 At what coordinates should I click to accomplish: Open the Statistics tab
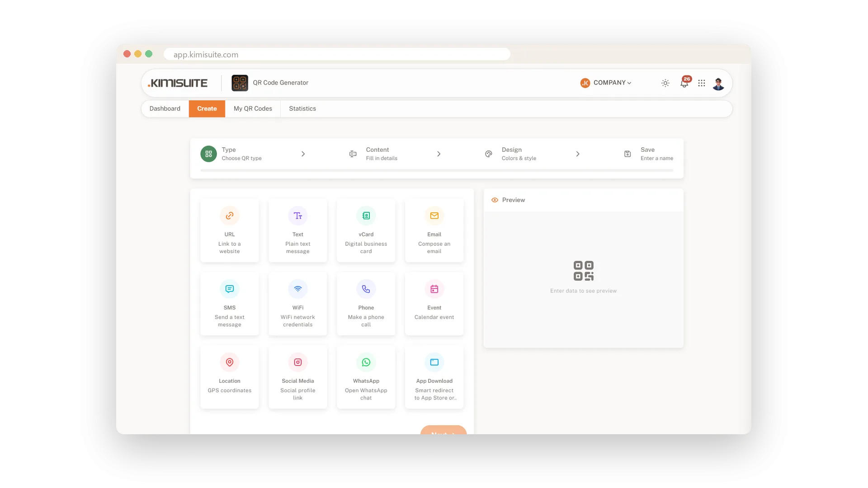(302, 108)
